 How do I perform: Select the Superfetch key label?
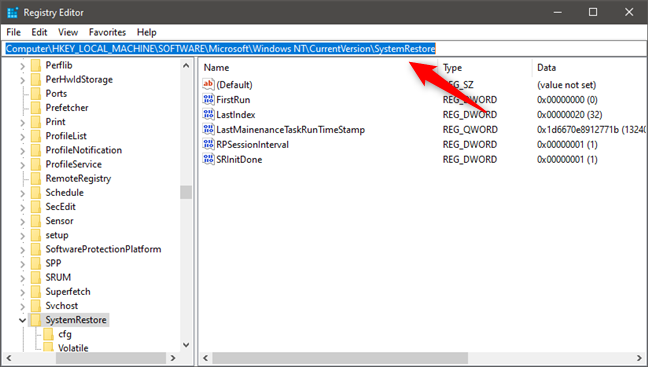coord(68,291)
